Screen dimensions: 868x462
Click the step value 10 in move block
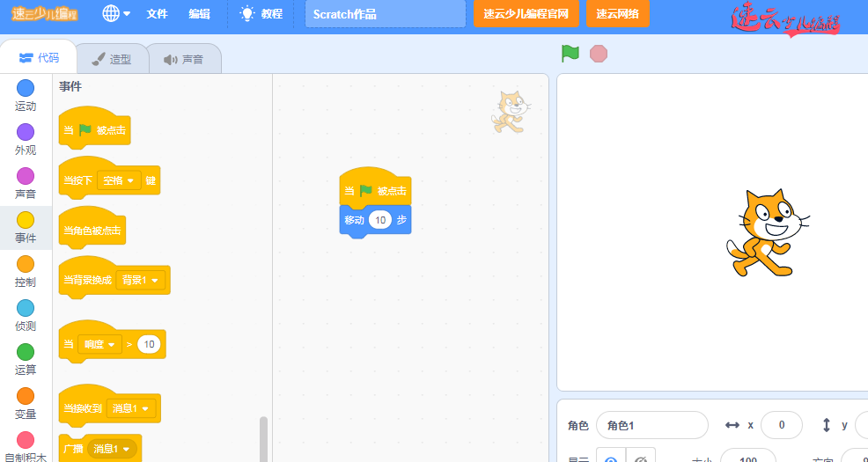(380, 220)
